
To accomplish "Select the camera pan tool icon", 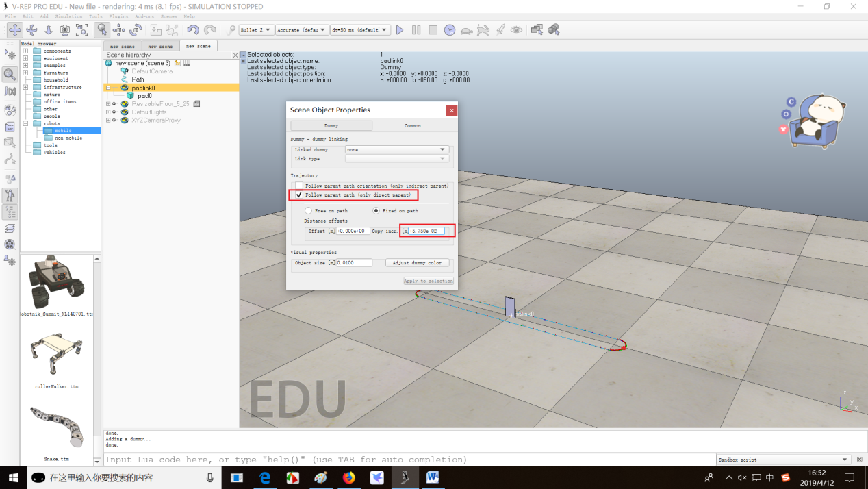I will [14, 30].
